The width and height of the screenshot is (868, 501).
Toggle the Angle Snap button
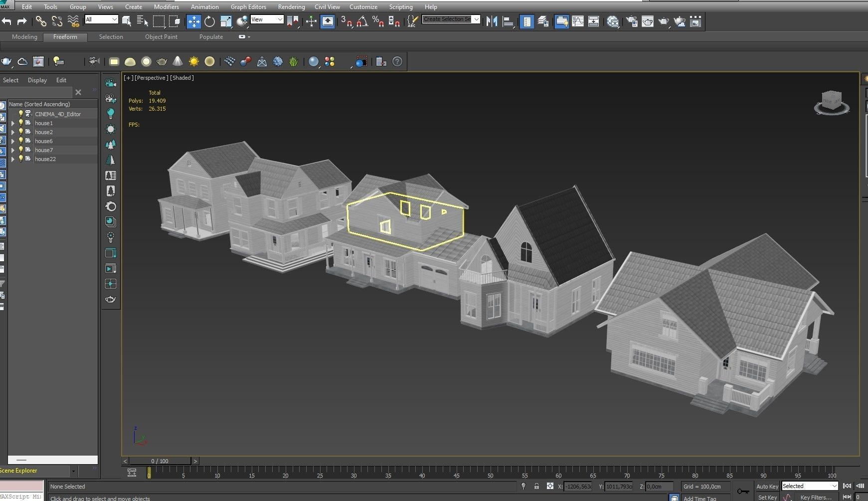[362, 21]
